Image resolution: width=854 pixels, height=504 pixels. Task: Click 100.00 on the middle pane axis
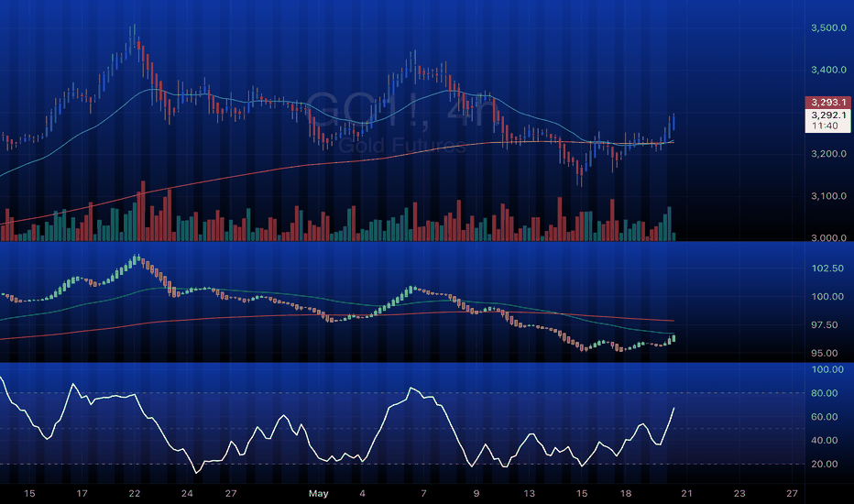827,297
